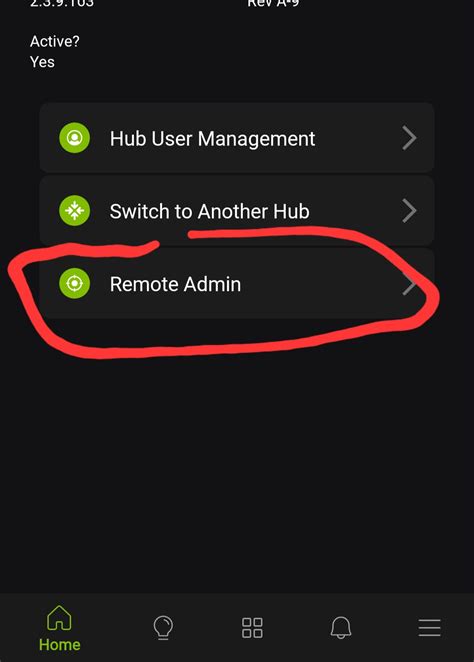This screenshot has height=662, width=474.
Task: Tap the Remote Admin target icon
Action: pyautogui.click(x=74, y=283)
